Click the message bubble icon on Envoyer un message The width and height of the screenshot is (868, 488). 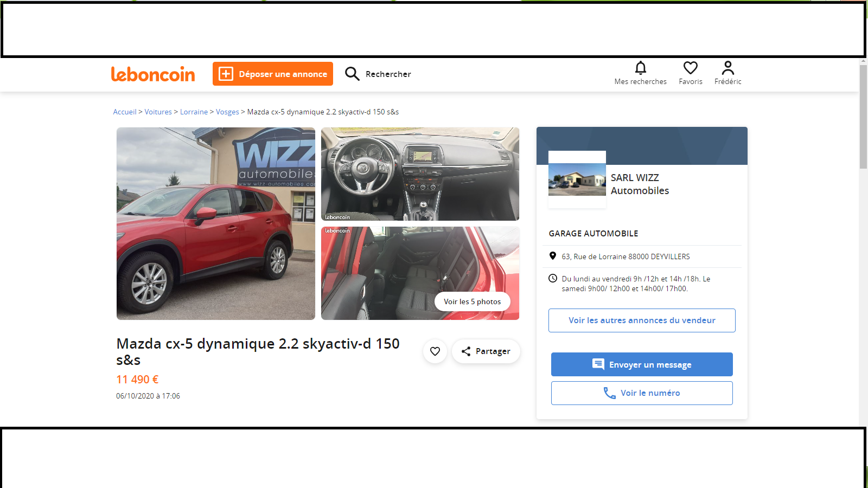pyautogui.click(x=598, y=364)
